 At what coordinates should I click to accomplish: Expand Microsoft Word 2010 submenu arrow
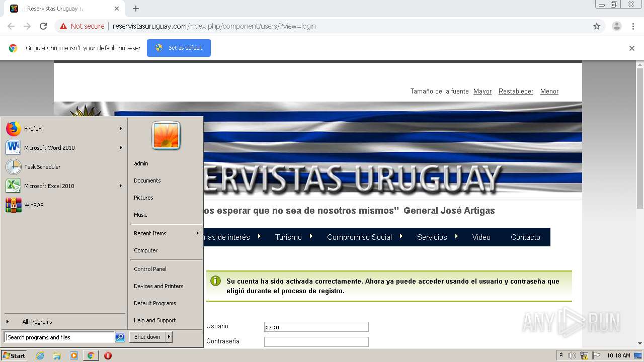point(121,148)
